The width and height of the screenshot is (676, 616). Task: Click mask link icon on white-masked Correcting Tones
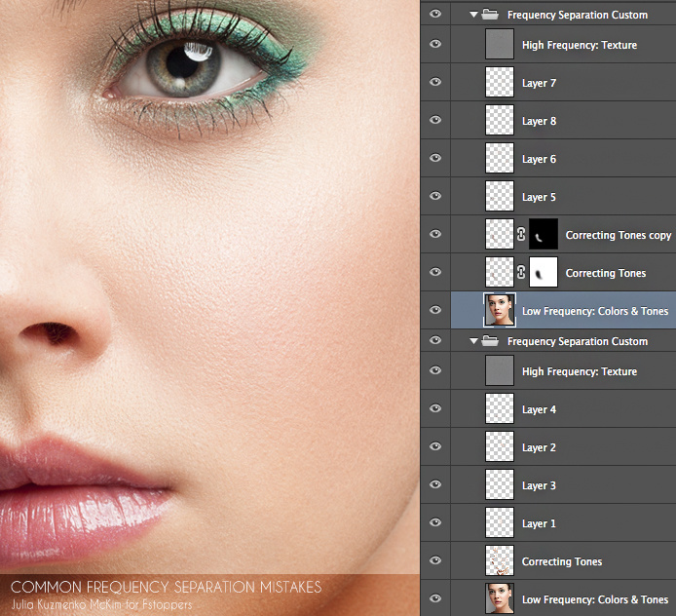pos(521,272)
